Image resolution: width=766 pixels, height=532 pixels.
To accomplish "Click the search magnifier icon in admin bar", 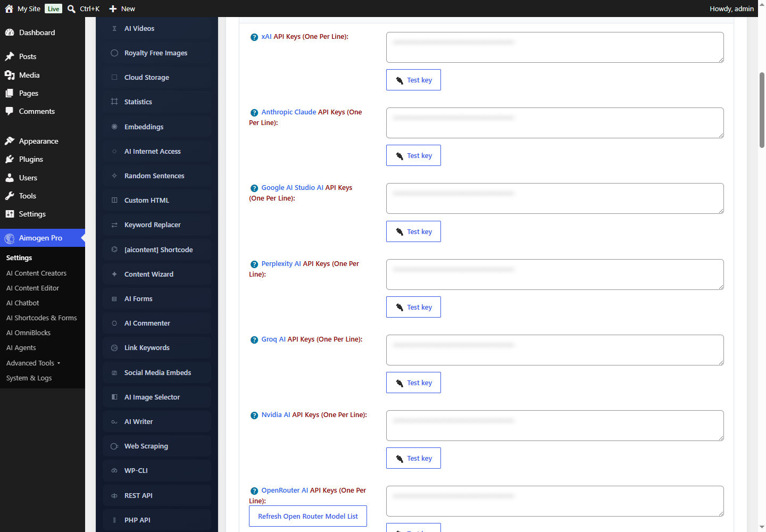I will (71, 9).
